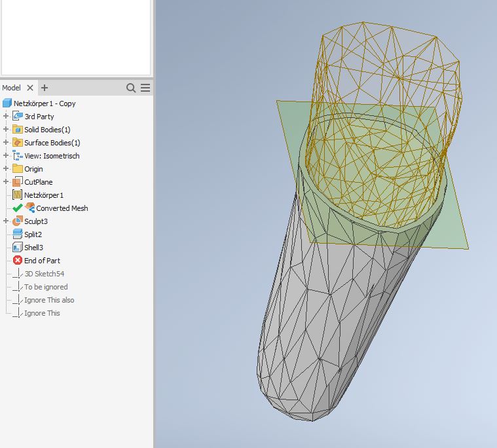Select the Solid Bodies(1) label
497x448 pixels.
pyautogui.click(x=47, y=130)
